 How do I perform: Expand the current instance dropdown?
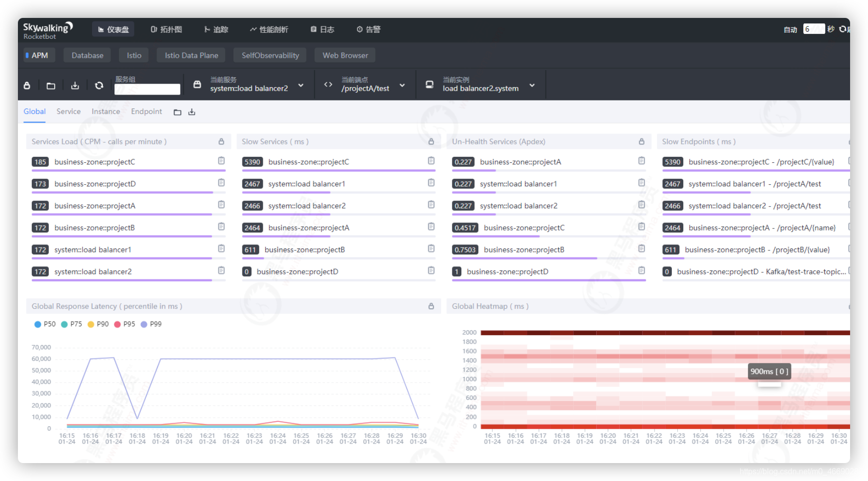tap(532, 85)
